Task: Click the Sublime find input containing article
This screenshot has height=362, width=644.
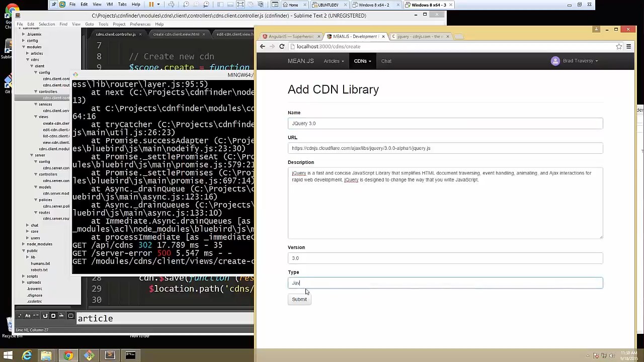Action: pyautogui.click(x=165, y=318)
